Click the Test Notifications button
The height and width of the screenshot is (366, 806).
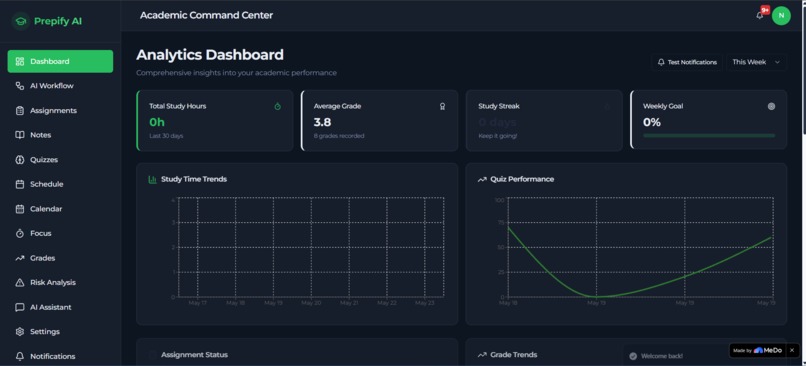(x=687, y=62)
